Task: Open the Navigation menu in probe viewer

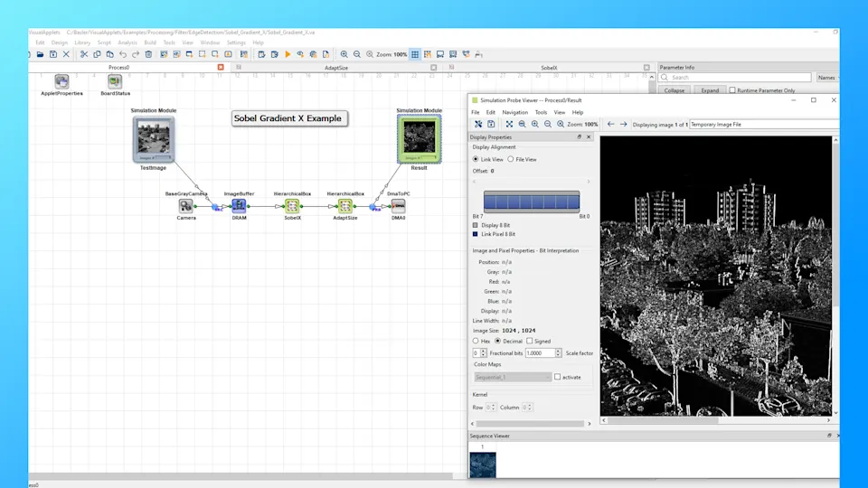Action: tap(514, 112)
